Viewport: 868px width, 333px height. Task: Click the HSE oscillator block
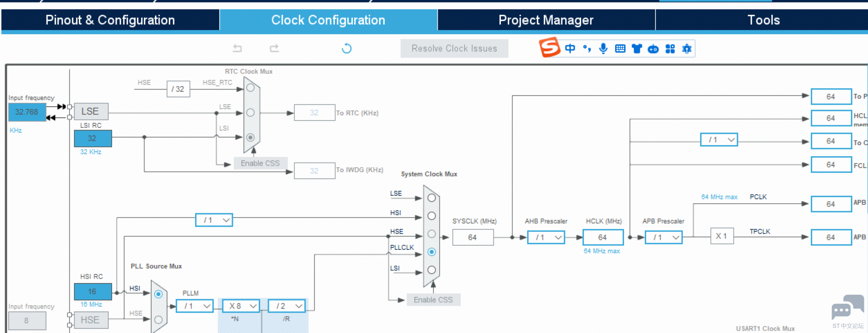[91, 320]
